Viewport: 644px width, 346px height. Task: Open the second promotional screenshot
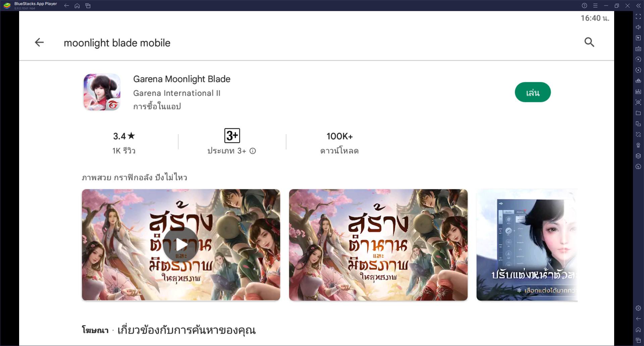(378, 245)
